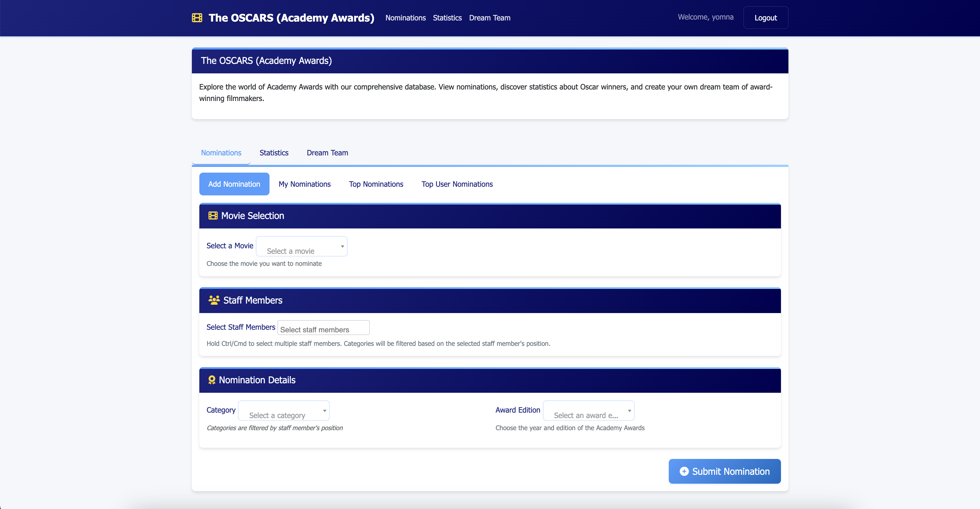Click Statistics in the top navbar
Image resolution: width=980 pixels, height=509 pixels.
pyautogui.click(x=447, y=18)
